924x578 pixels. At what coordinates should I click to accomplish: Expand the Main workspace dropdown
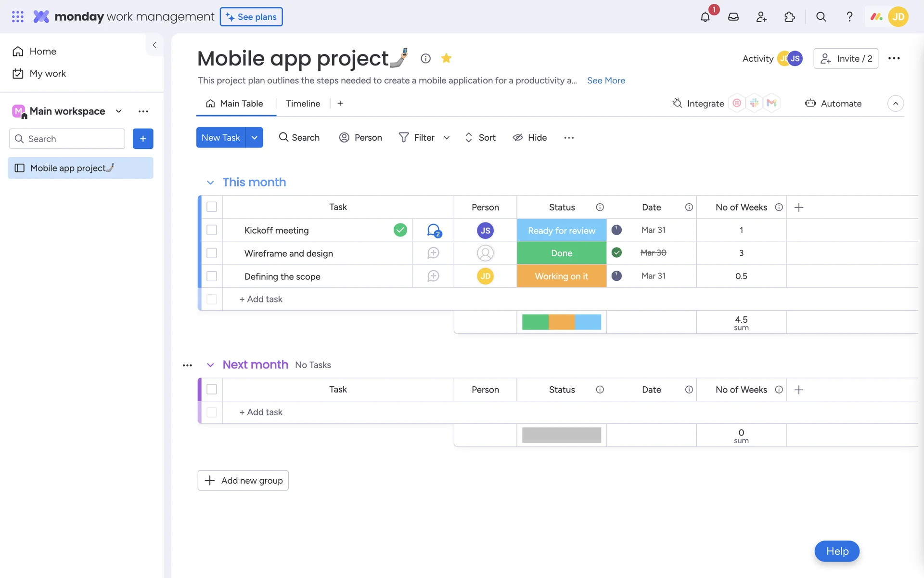point(118,111)
